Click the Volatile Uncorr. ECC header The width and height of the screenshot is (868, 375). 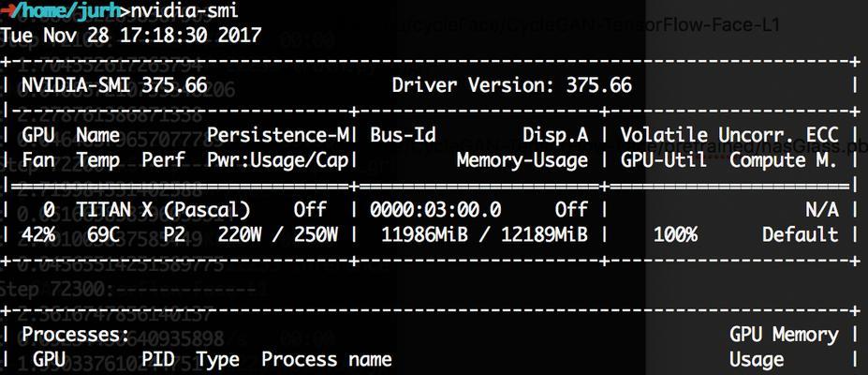729,135
